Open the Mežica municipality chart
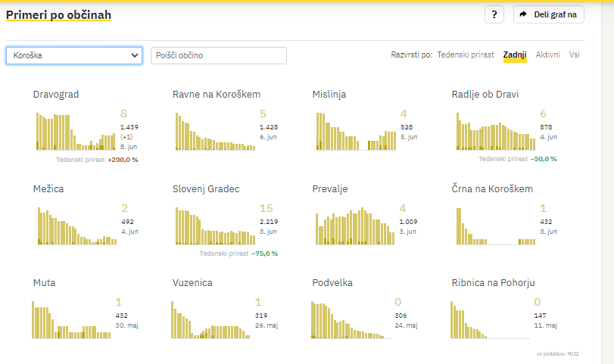The height and width of the screenshot is (364, 614). coord(76,226)
